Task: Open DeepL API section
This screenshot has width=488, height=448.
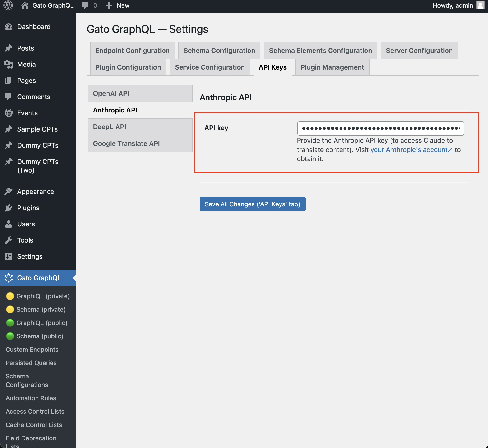Action: pos(140,127)
